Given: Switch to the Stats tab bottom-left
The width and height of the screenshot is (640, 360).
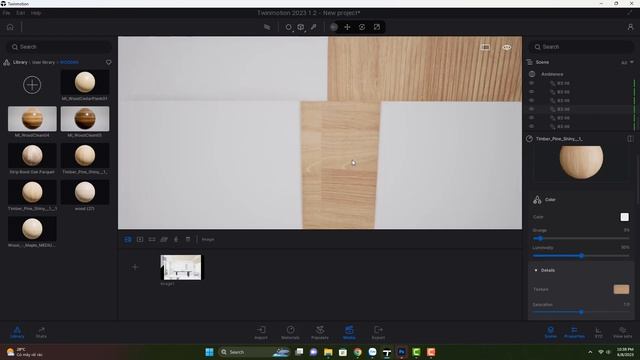Looking at the screenshot, I should point(41,332).
